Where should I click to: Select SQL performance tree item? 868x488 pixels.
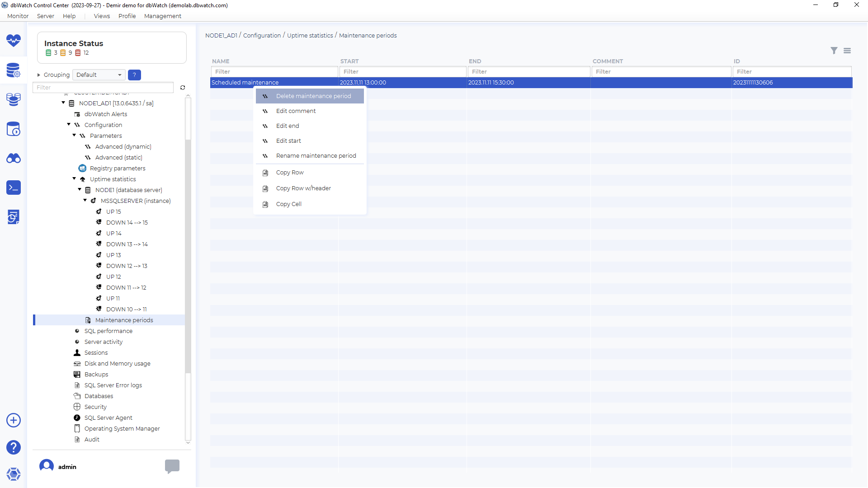point(108,331)
